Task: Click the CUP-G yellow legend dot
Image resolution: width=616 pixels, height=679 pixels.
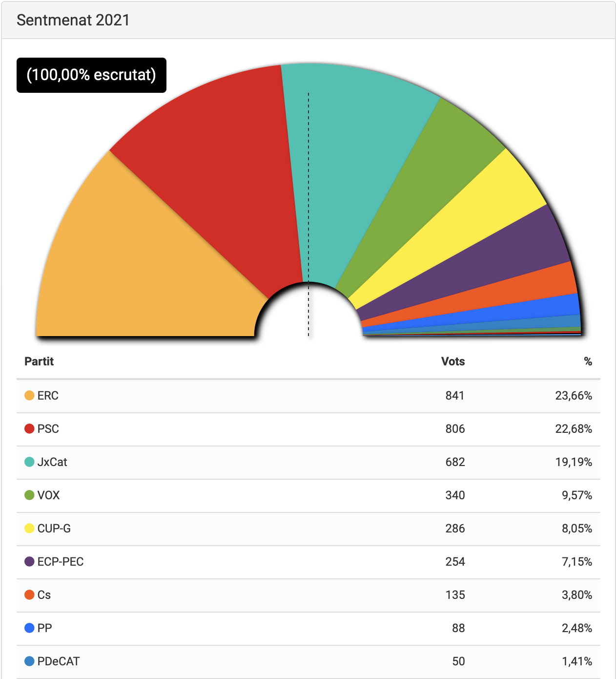Action: (29, 529)
